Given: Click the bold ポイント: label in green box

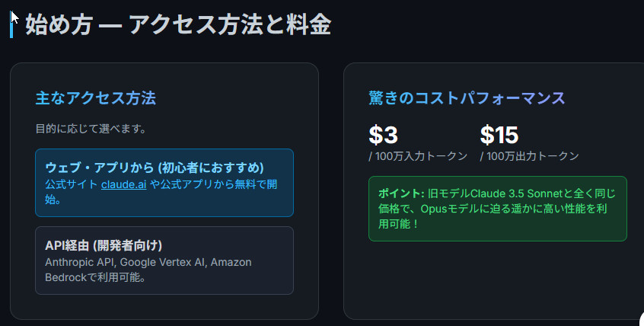Looking at the screenshot, I should point(400,193).
